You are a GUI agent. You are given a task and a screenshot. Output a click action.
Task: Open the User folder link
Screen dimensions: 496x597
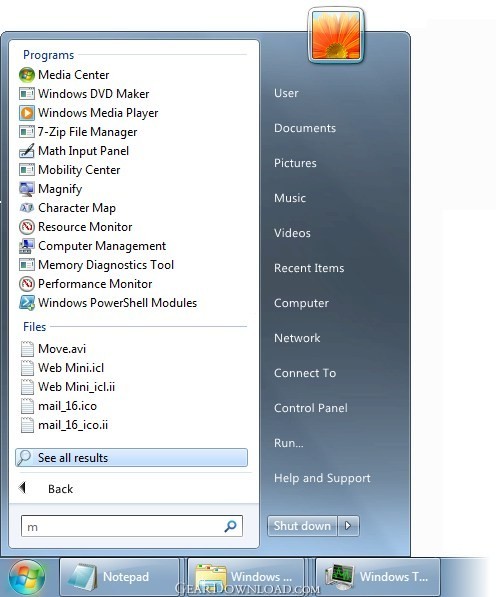286,93
